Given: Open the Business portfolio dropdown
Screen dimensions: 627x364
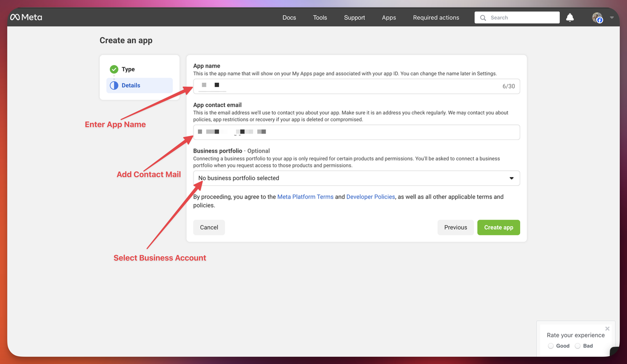Looking at the screenshot, I should pos(357,178).
